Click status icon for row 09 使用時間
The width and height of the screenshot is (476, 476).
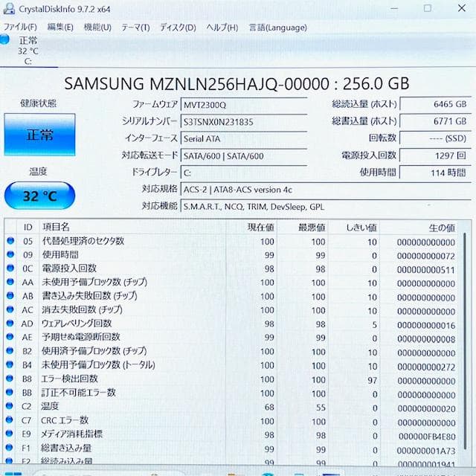[10, 254]
